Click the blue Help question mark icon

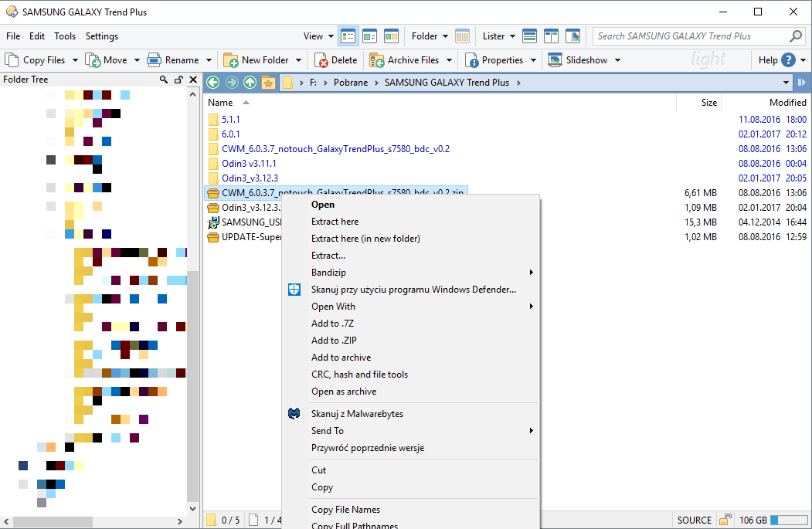pyautogui.click(x=788, y=60)
